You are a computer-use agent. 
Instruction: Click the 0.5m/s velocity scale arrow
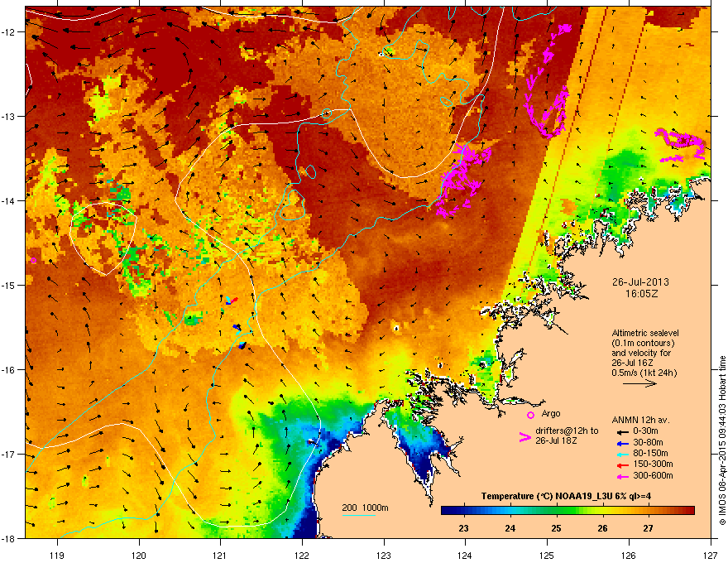(639, 383)
